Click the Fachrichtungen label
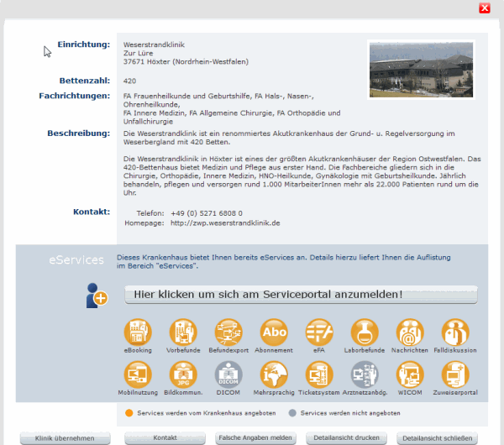 [x=75, y=96]
